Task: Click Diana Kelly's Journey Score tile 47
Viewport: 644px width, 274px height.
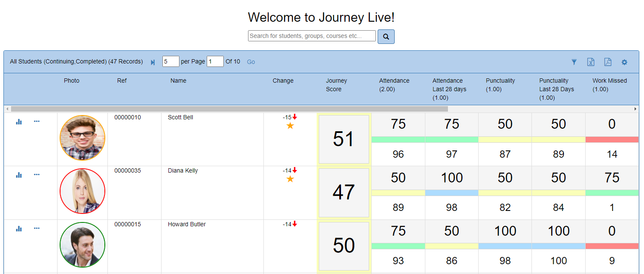Action: click(344, 193)
